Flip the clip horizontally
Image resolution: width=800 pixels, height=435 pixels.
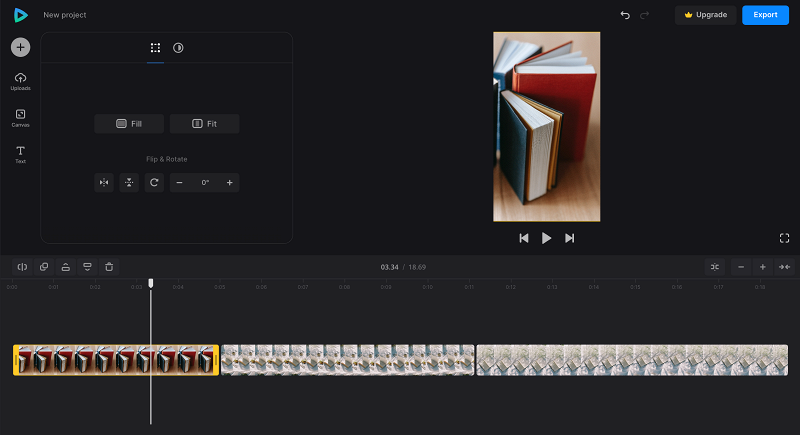pyautogui.click(x=104, y=183)
